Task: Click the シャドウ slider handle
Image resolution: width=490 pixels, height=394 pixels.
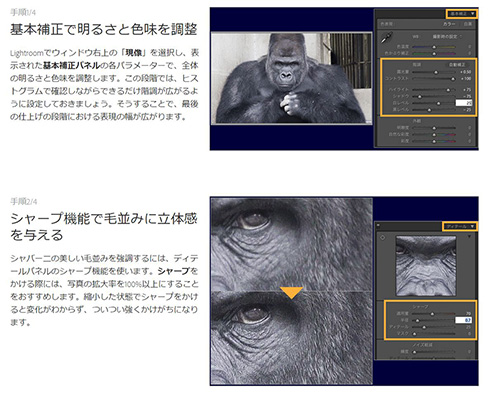Action: [420, 96]
